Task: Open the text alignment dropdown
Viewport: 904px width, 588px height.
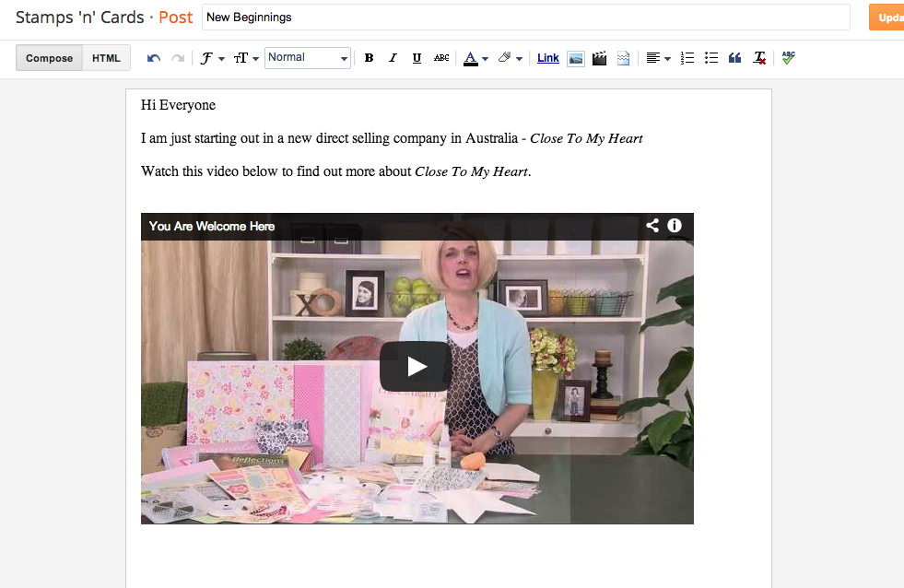Action: pos(658,58)
